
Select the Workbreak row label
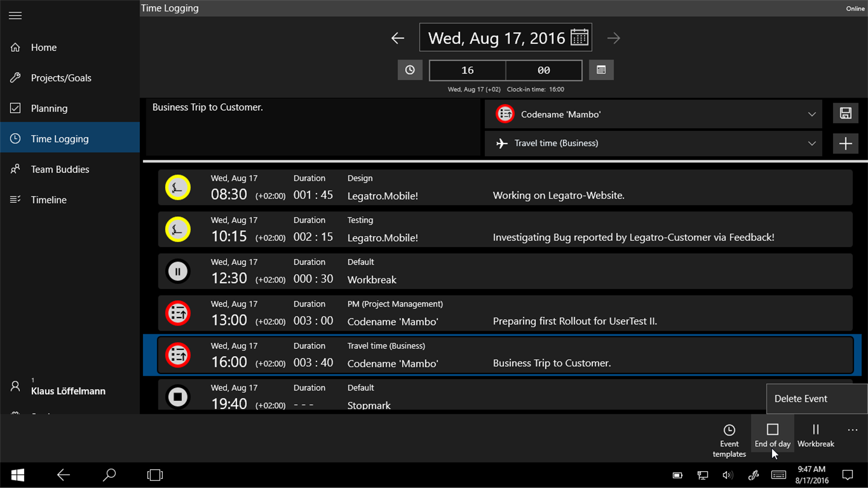coord(372,280)
